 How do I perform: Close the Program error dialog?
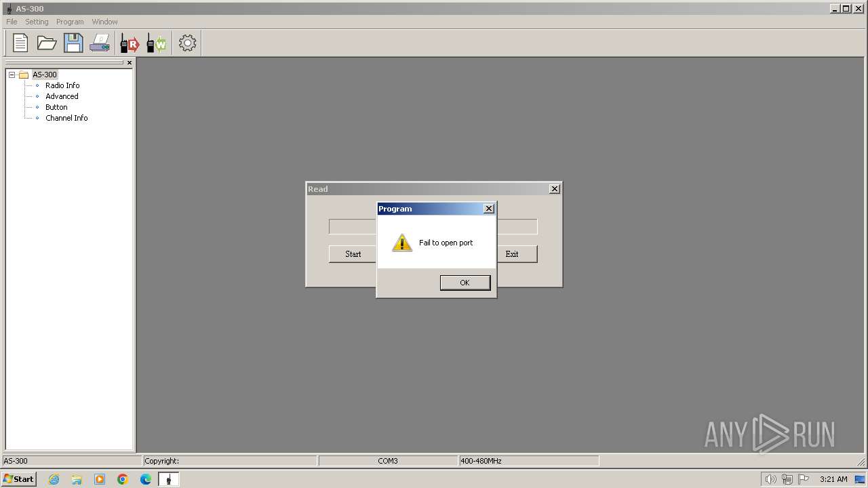click(489, 209)
